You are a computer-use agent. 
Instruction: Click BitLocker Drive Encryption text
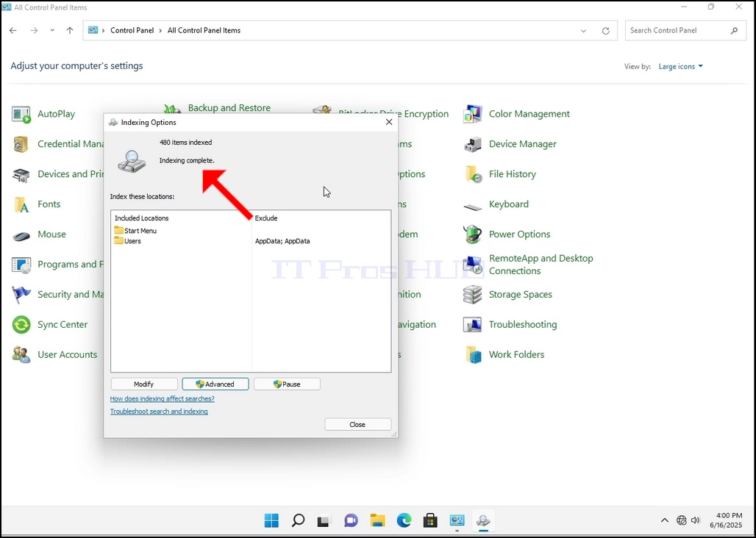393,114
